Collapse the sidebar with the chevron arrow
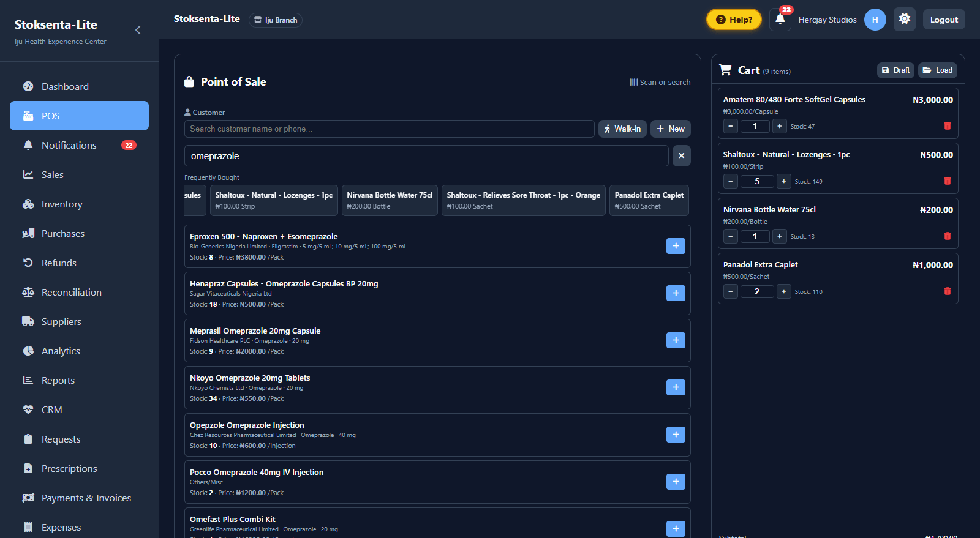Screen dimensions: 980x538 point(138,30)
